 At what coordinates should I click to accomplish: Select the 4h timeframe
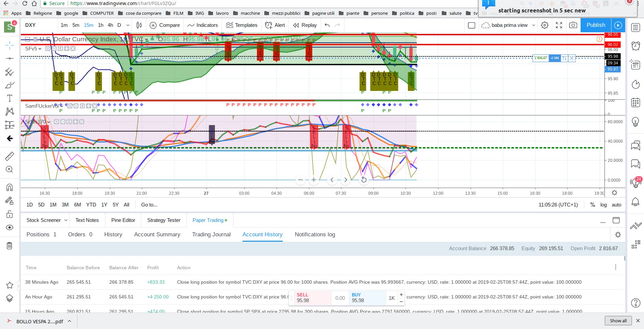point(110,25)
